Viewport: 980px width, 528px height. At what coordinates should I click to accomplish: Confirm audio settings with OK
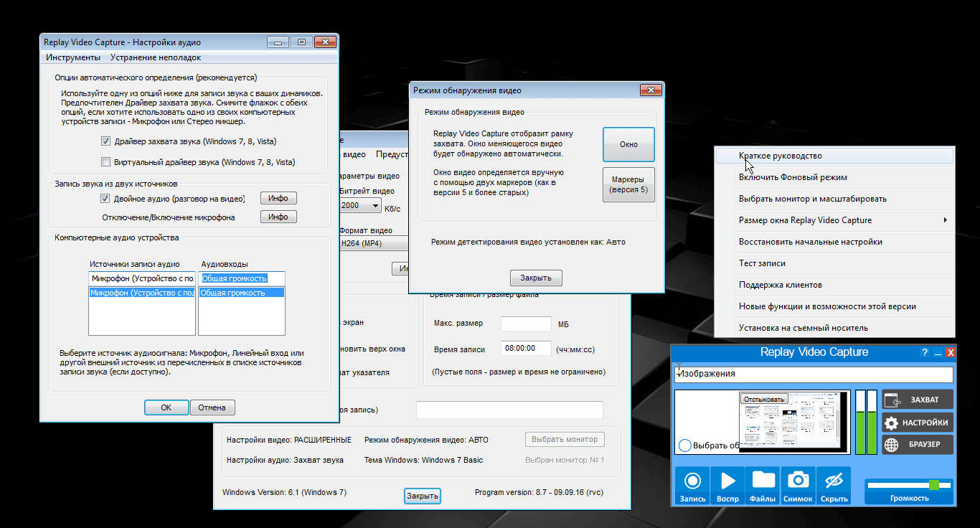click(x=166, y=407)
